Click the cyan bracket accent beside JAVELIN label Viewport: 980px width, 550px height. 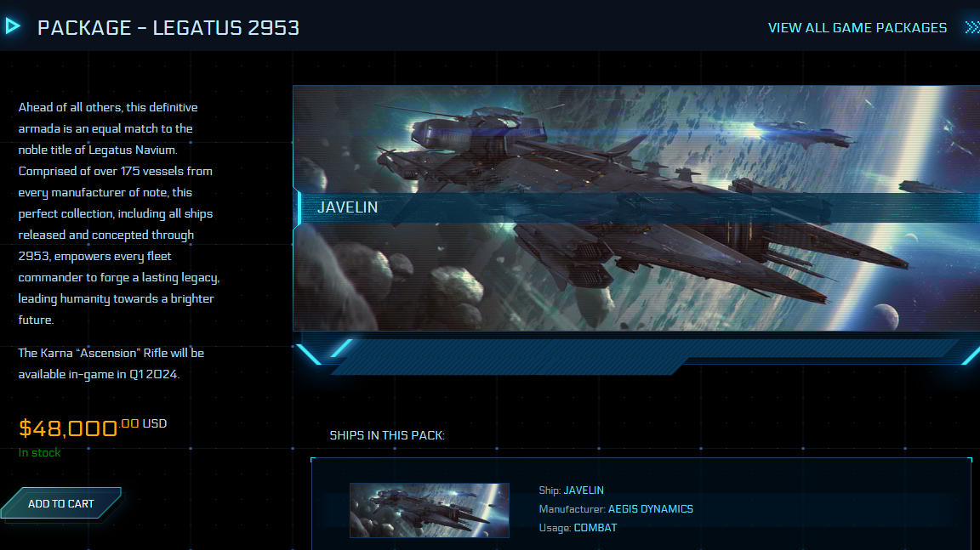(x=299, y=207)
